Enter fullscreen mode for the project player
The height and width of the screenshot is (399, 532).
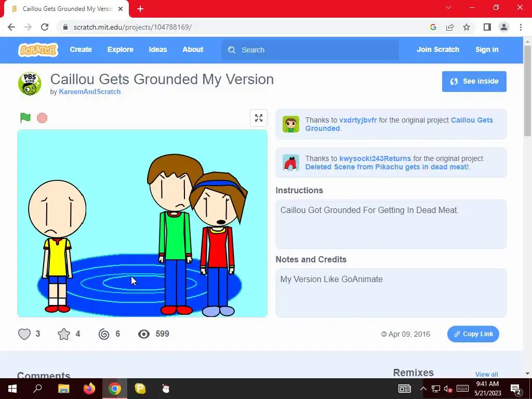[259, 118]
